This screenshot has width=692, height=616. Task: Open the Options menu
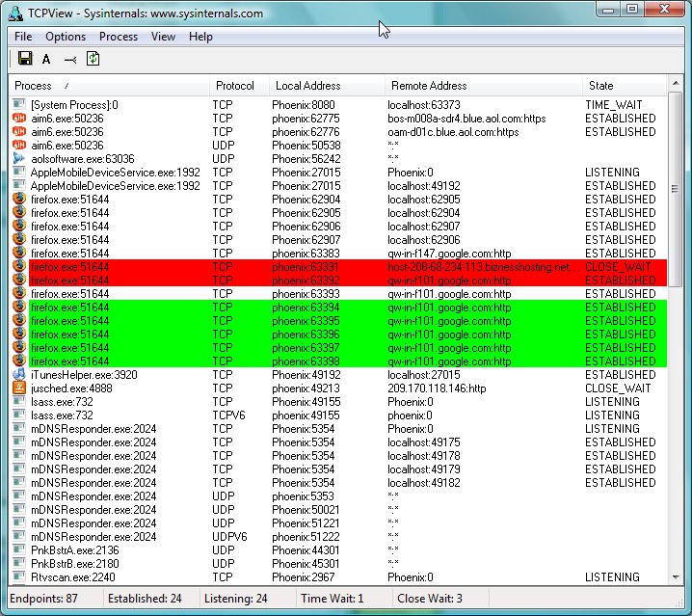(66, 37)
